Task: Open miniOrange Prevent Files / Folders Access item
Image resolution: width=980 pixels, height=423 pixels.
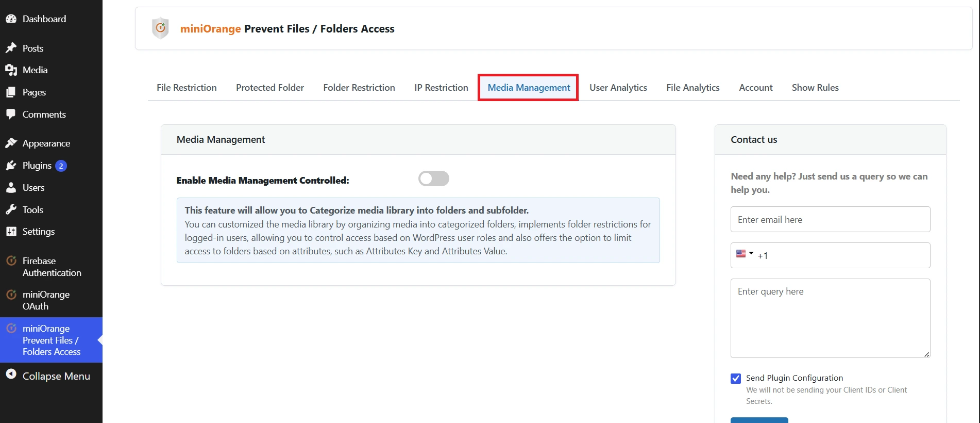Action: click(51, 340)
